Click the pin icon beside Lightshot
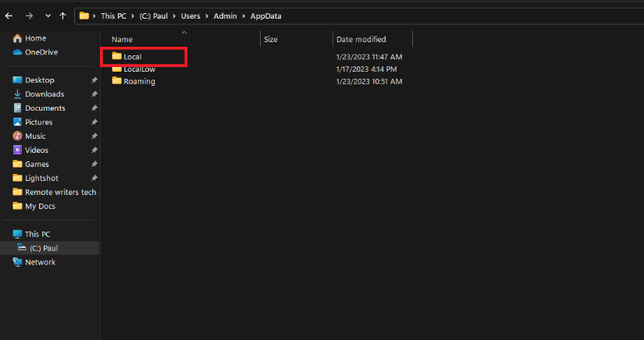644x340 pixels. tap(94, 178)
